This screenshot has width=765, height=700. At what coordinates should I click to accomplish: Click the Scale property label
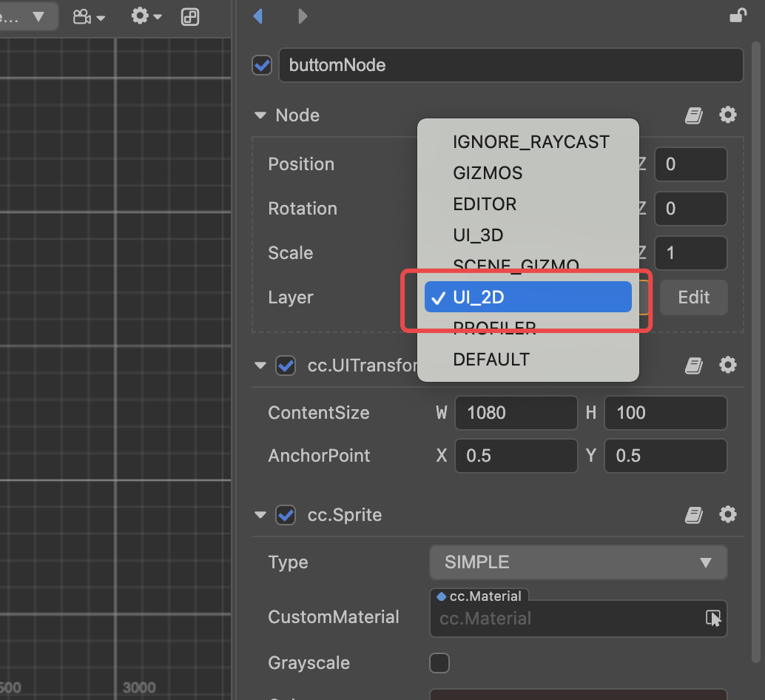tap(290, 253)
